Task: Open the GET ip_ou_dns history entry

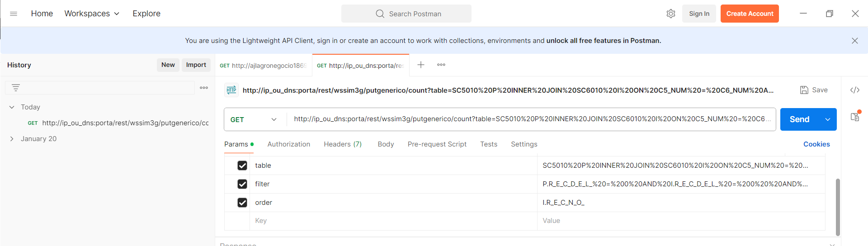Action: 118,123
